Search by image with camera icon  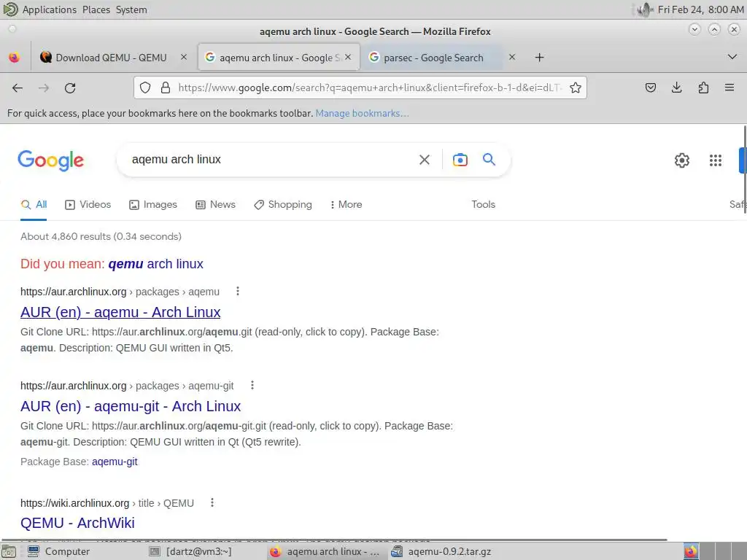460,160
